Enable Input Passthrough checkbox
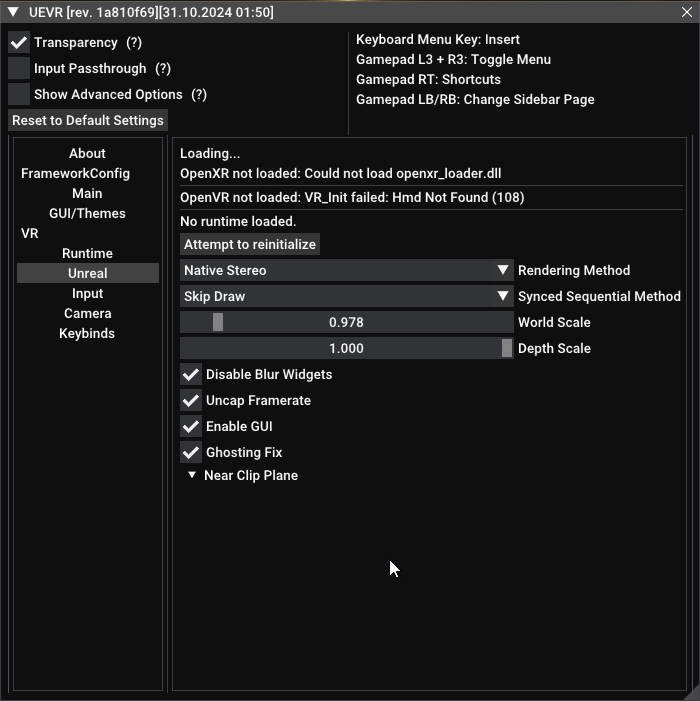Viewport: 700px width, 701px height. [x=19, y=68]
